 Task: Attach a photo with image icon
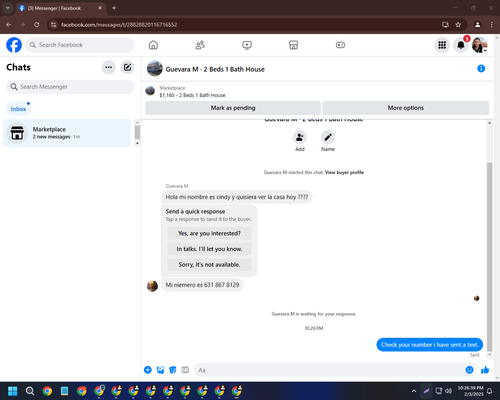[160, 370]
